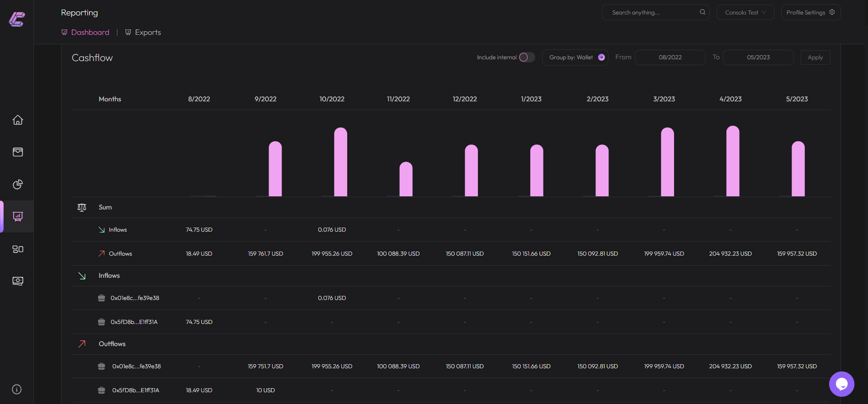Expand the Consola Test workspace dropdown
Screen dimensions: 868x404
click(745, 13)
